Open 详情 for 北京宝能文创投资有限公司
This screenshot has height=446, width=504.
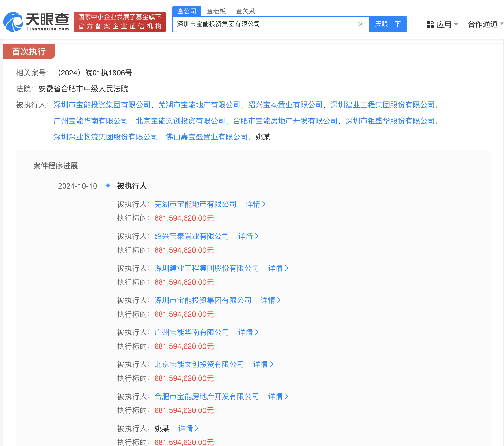263,365
